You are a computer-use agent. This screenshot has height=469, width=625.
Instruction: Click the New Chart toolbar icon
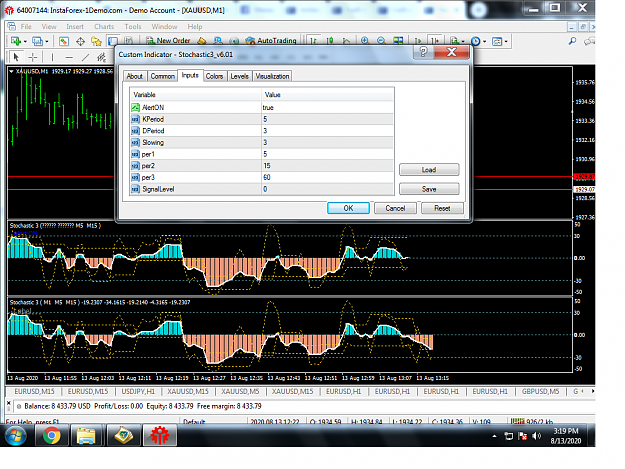pyautogui.click(x=16, y=41)
